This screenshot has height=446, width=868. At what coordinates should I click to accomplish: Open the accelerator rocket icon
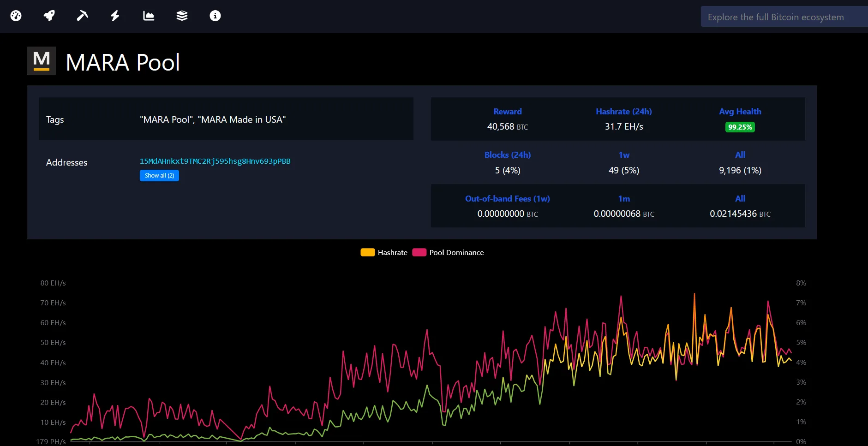[49, 16]
